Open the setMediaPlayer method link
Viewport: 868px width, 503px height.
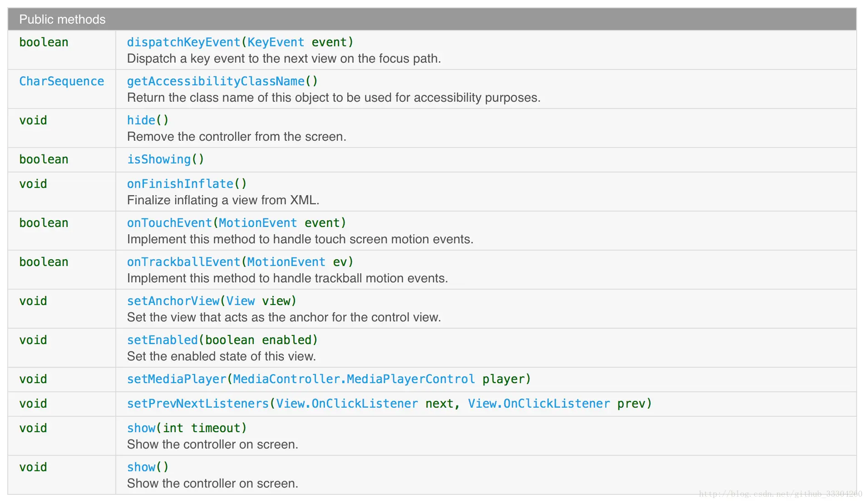coord(177,379)
